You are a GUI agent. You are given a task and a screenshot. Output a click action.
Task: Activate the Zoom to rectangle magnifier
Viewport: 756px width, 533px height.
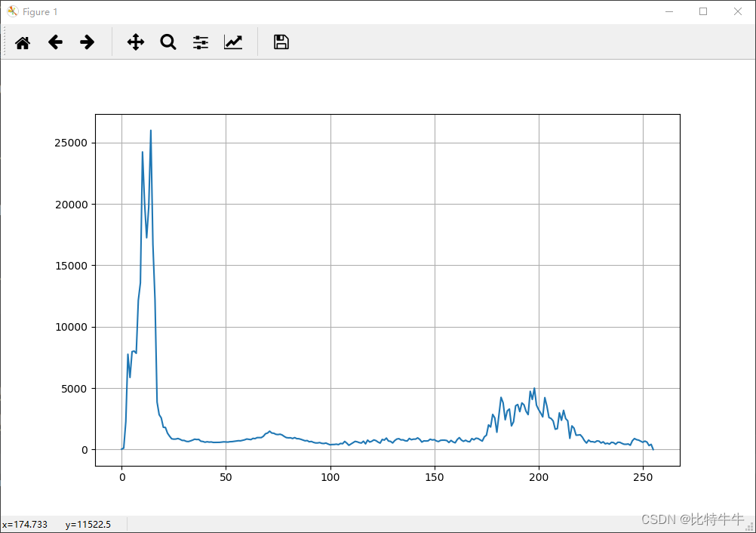(x=168, y=42)
